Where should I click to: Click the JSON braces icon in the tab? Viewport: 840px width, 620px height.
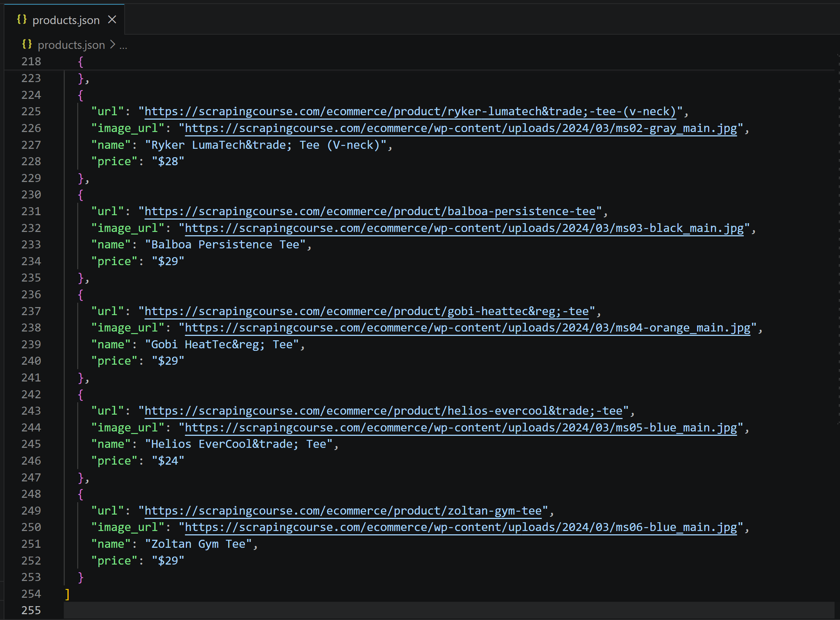click(x=22, y=20)
